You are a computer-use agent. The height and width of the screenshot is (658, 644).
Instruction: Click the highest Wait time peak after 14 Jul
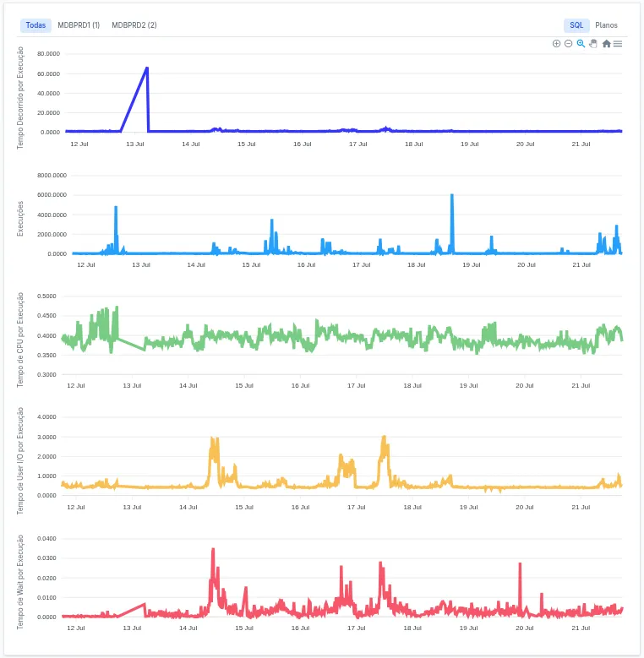213,549
